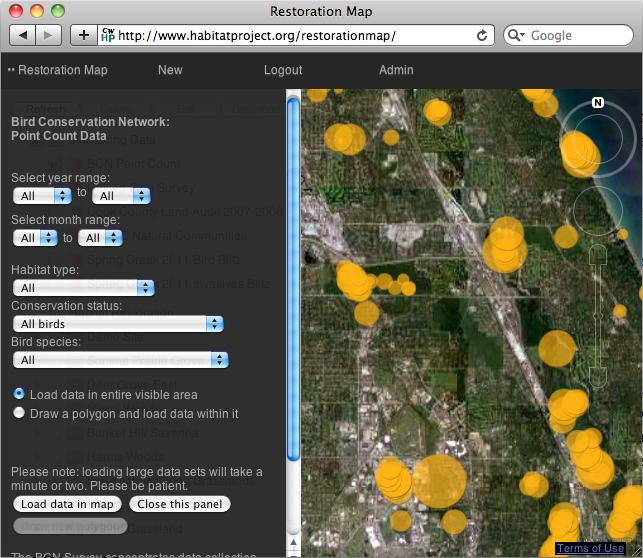
Task: Open the end month All dropdown
Action: 100,238
